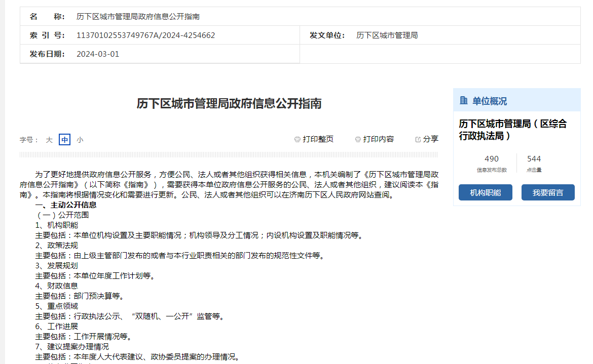This screenshot has width=593, height=364.
Task: Click the 索引号： label
Action: point(47,35)
